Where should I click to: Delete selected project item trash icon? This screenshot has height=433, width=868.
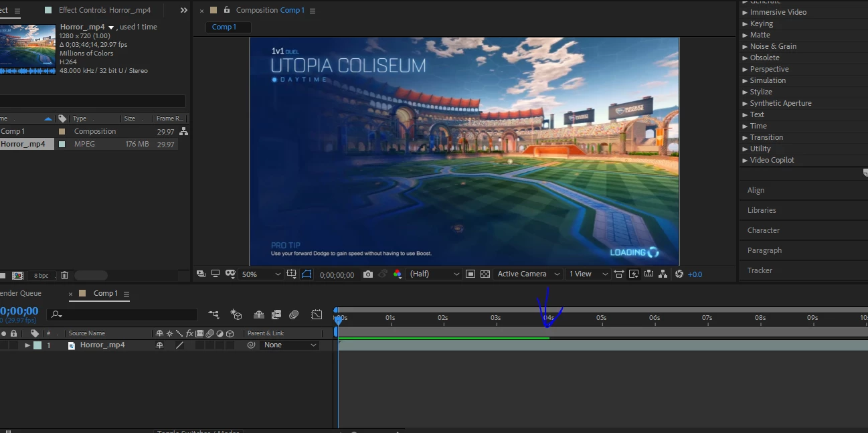click(x=64, y=275)
